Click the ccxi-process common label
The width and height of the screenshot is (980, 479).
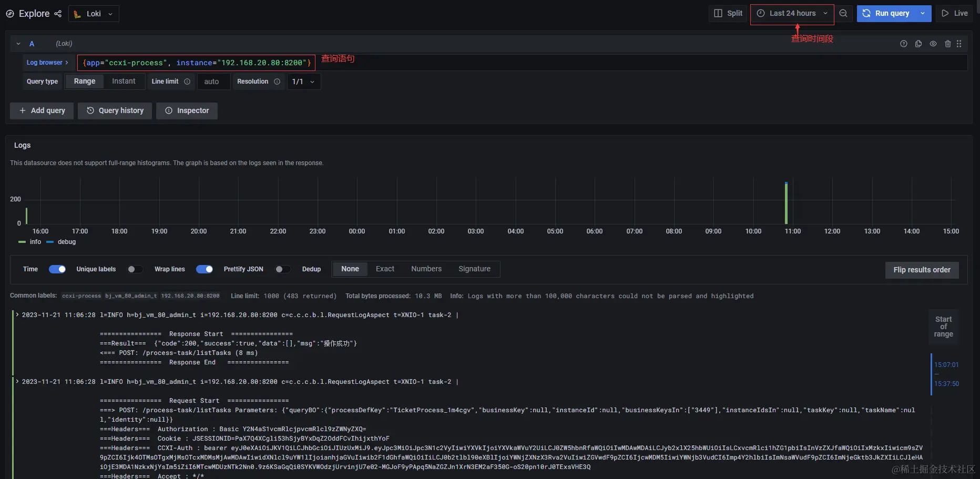point(81,296)
